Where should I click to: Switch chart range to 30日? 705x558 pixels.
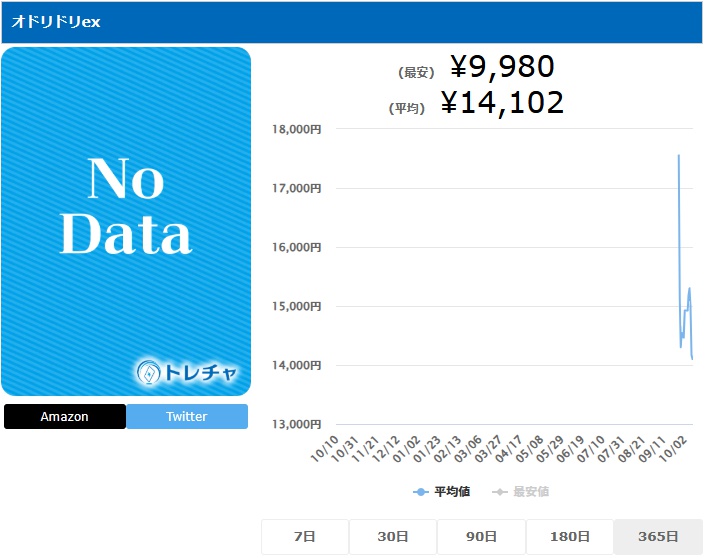tap(393, 537)
